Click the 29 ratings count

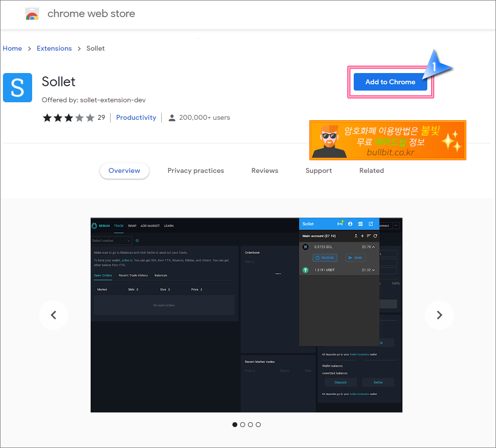tap(101, 118)
